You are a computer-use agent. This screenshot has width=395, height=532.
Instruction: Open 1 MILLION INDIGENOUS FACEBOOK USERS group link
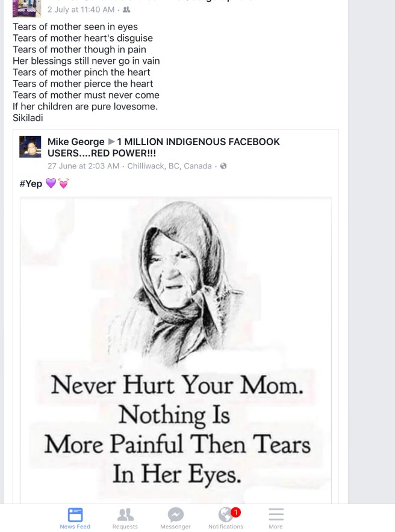[x=164, y=147]
